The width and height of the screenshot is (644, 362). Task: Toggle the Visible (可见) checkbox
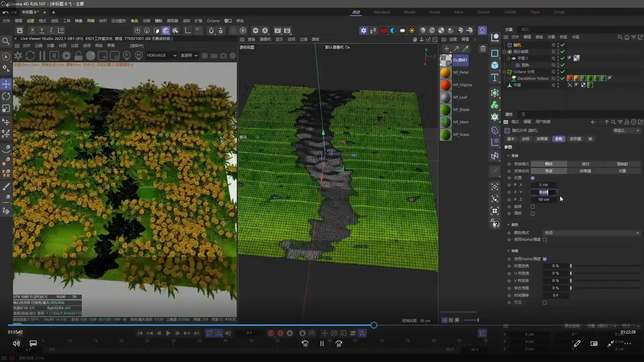(x=545, y=303)
